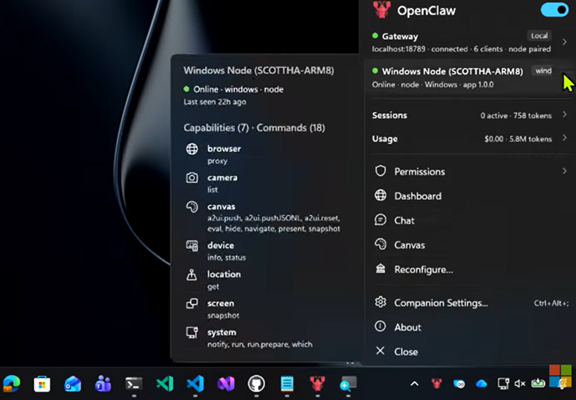
Task: Toggle the OpenClaw main switch off
Action: pyautogui.click(x=555, y=10)
